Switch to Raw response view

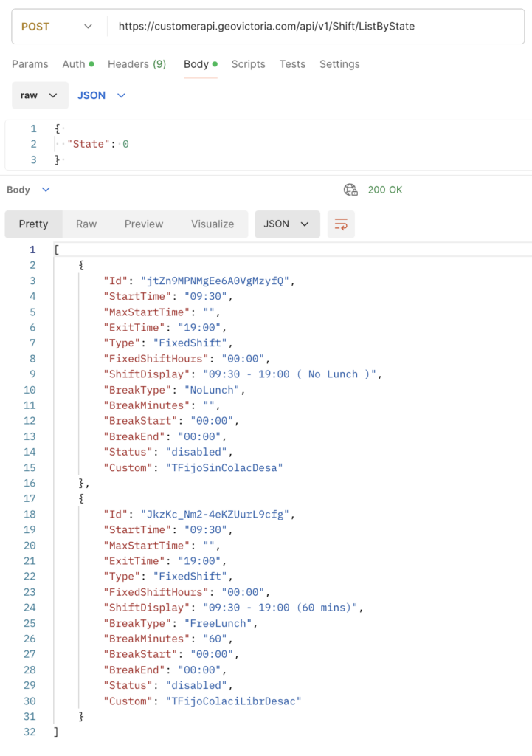(86, 224)
